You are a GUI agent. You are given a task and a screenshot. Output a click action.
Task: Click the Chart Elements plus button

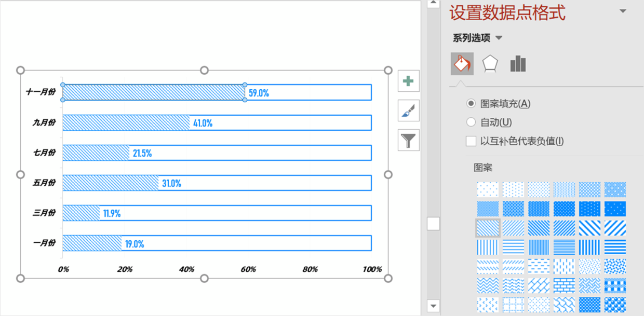[408, 81]
